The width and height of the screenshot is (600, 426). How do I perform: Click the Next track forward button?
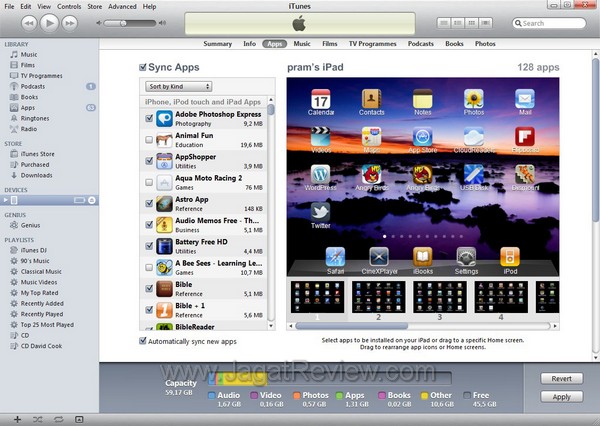tap(69, 23)
